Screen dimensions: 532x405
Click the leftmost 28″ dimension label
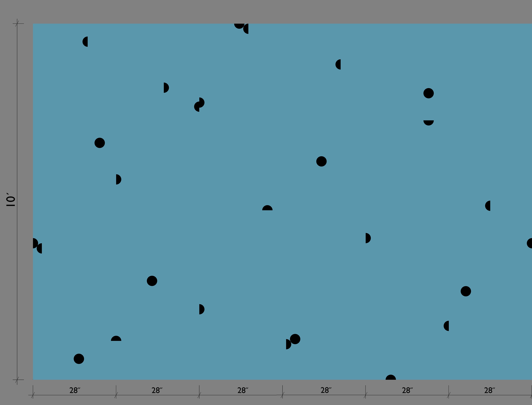(x=75, y=390)
